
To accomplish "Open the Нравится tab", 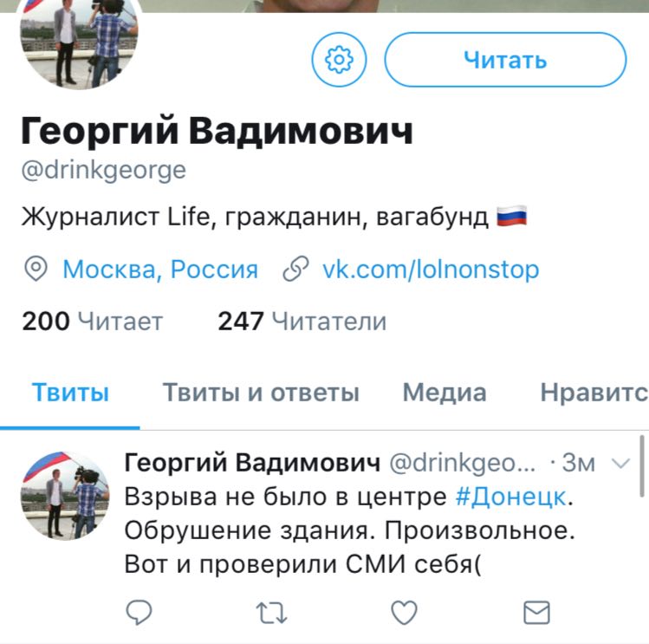I will point(594,392).
